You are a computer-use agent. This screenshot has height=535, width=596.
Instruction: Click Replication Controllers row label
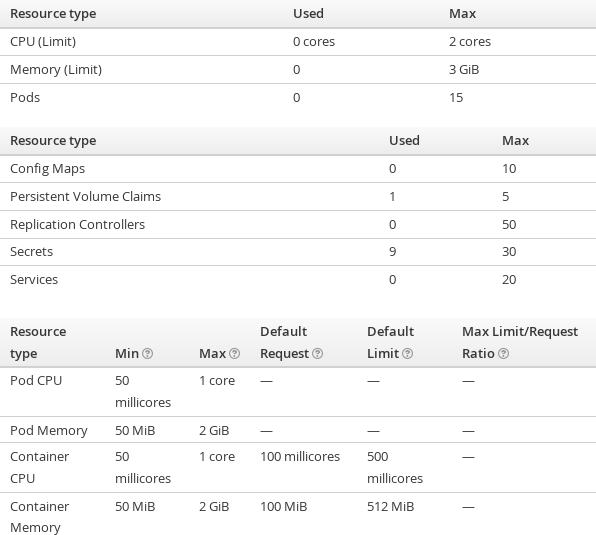point(78,225)
